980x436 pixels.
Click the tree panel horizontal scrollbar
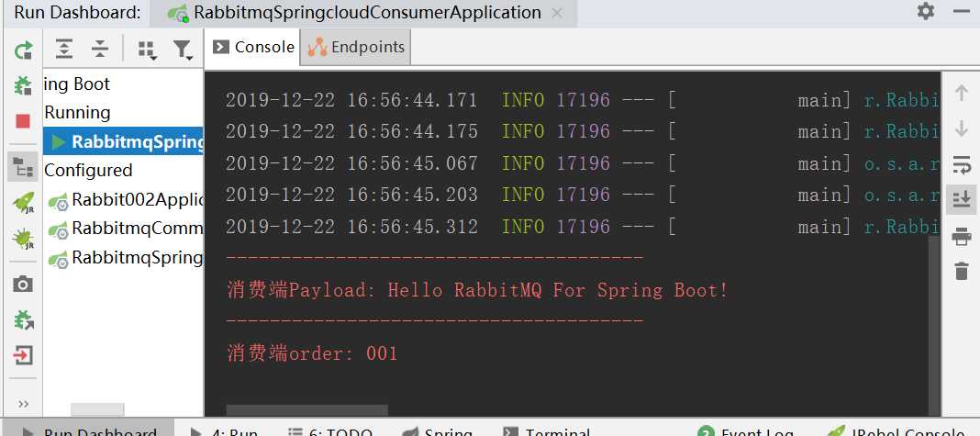[x=97, y=409]
